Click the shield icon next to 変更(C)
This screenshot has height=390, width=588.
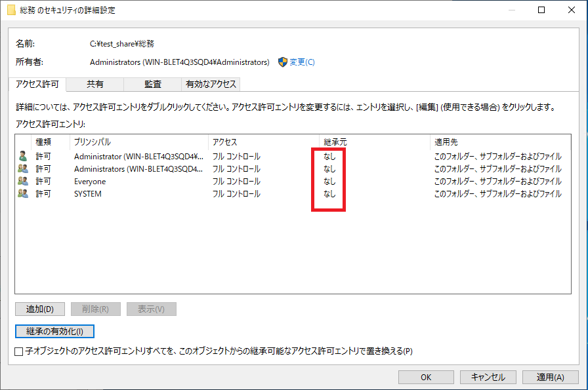pyautogui.click(x=283, y=62)
